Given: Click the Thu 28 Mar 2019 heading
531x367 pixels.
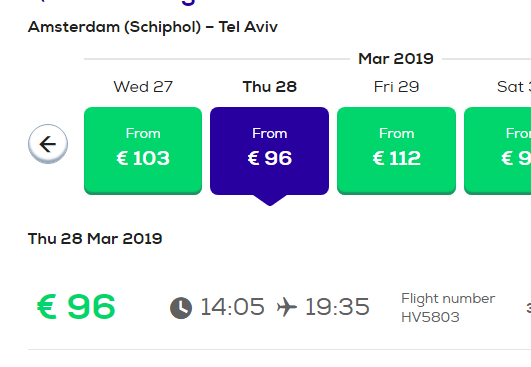Looking at the screenshot, I should [95, 239].
